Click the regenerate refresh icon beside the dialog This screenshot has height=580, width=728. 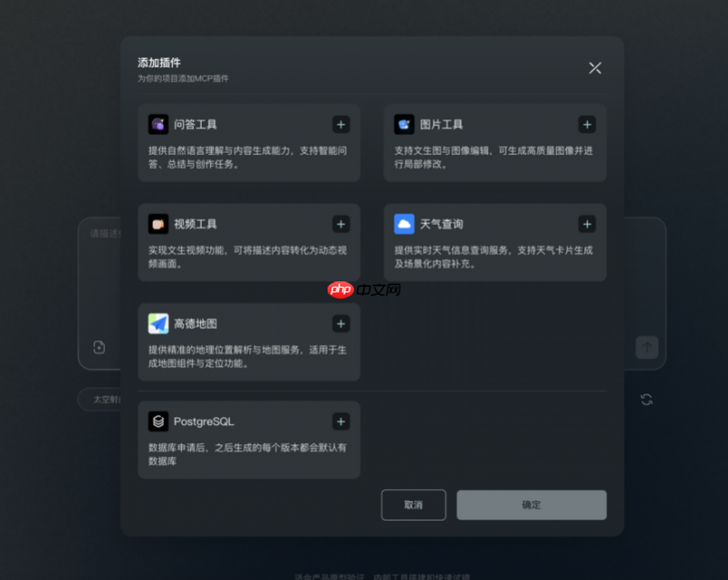pos(647,399)
